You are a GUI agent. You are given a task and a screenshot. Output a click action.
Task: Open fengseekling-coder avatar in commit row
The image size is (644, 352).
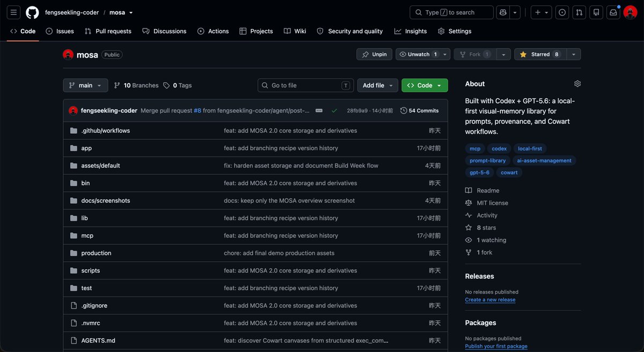tap(74, 110)
